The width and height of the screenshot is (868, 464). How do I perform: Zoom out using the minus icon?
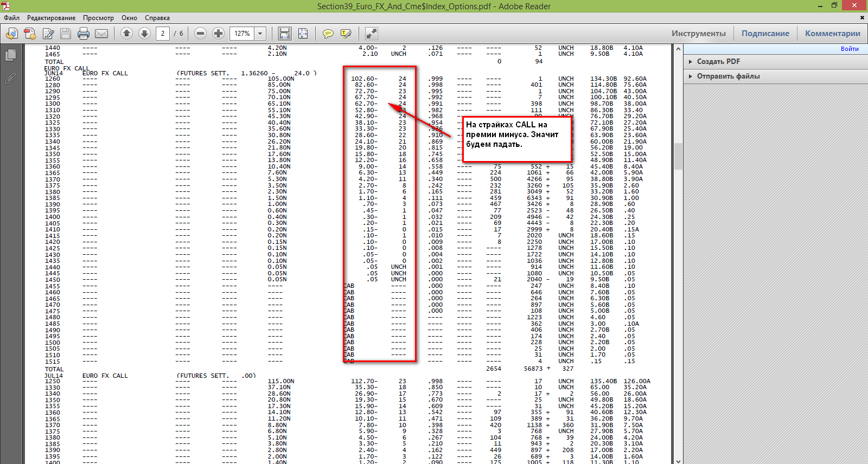click(200, 34)
